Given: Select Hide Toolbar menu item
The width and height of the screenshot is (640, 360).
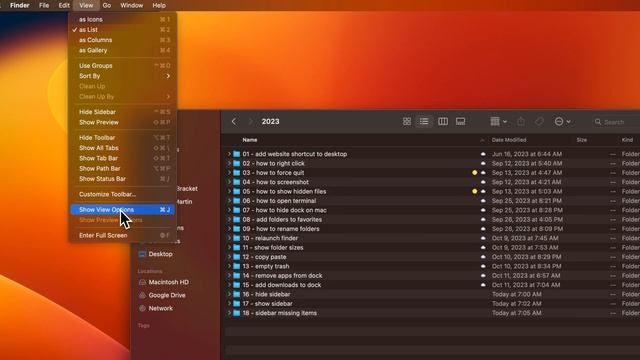Looking at the screenshot, I should click(x=122, y=138).
